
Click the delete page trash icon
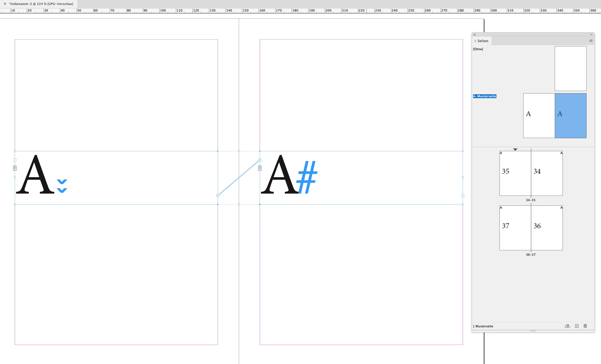585,326
